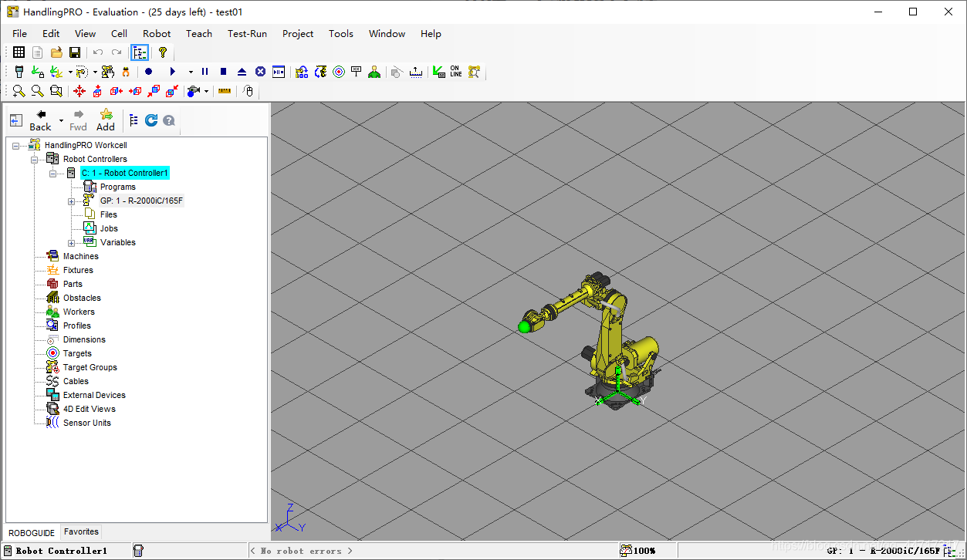Click the record (dark circle) button

(x=149, y=72)
